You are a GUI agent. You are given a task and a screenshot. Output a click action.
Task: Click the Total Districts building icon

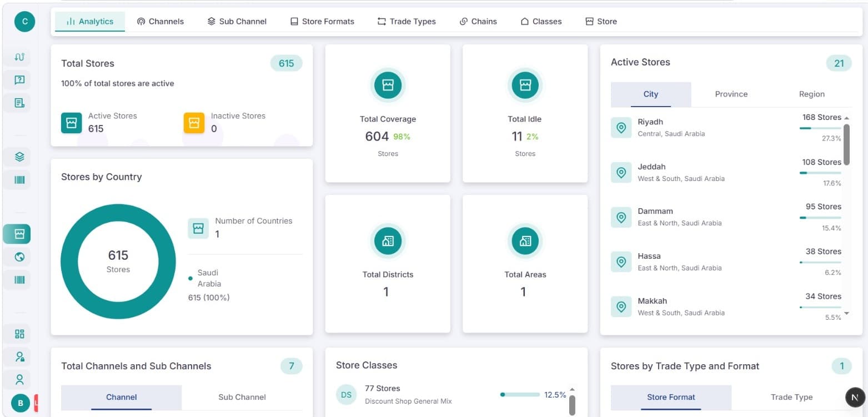pos(388,240)
